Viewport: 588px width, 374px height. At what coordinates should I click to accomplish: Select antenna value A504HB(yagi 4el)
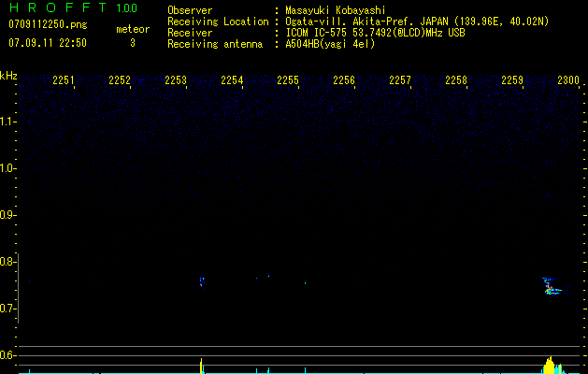pos(330,44)
